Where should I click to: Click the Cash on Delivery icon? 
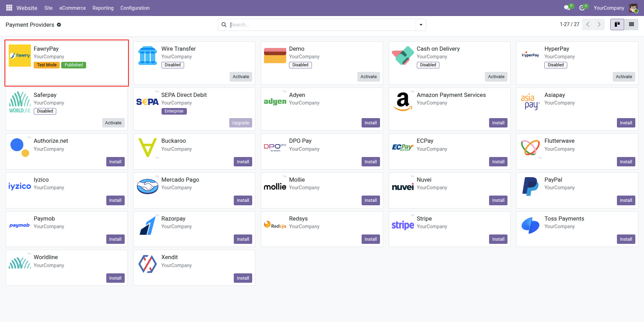pos(403,56)
